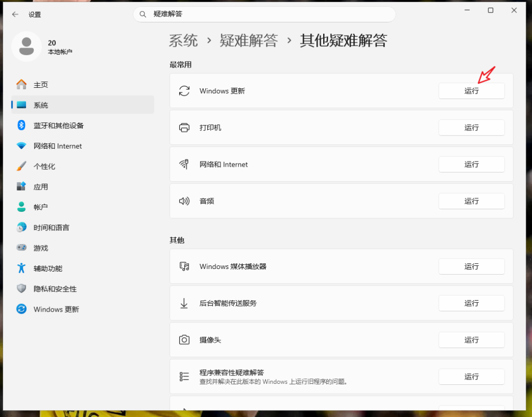Click the Privacy shield icon

click(x=21, y=289)
